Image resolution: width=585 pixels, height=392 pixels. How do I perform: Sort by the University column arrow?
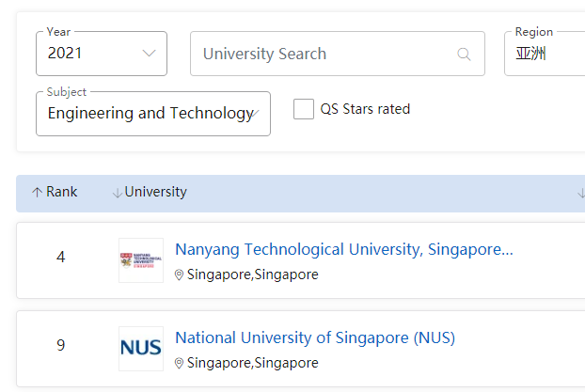(118, 193)
